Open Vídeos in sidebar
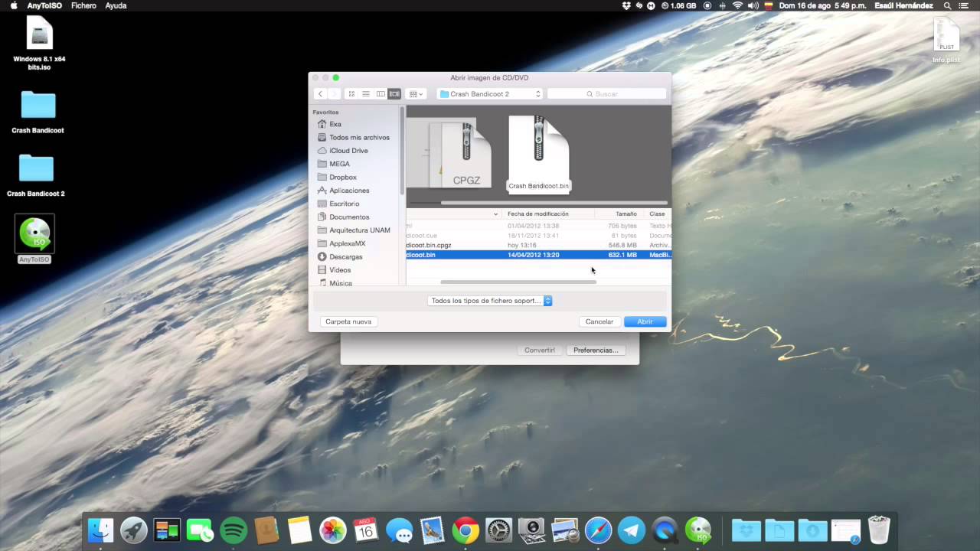This screenshot has height=551, width=980. tap(335, 270)
